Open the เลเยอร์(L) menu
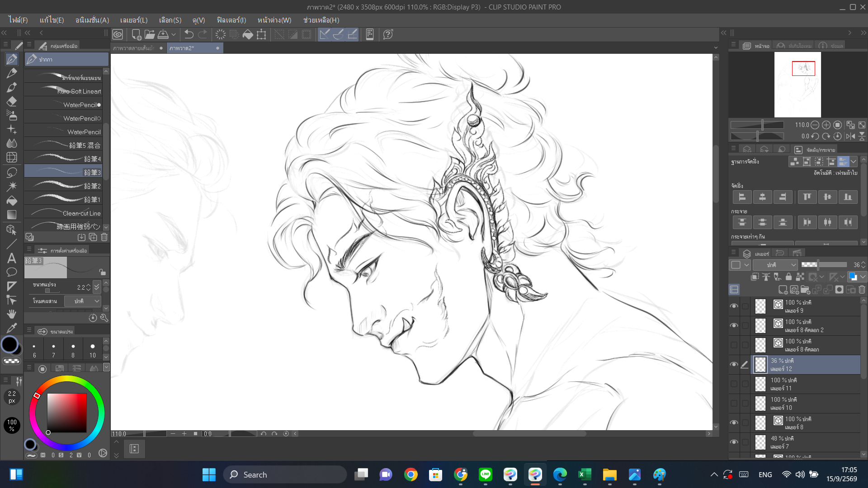The height and width of the screenshot is (488, 868). pyautogui.click(x=134, y=20)
